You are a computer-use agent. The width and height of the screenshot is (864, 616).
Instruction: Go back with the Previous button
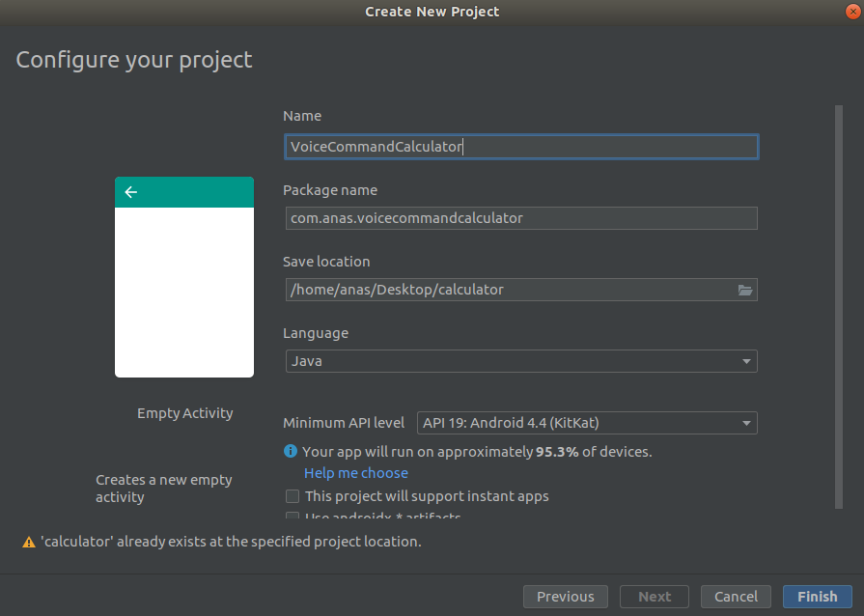click(x=566, y=597)
